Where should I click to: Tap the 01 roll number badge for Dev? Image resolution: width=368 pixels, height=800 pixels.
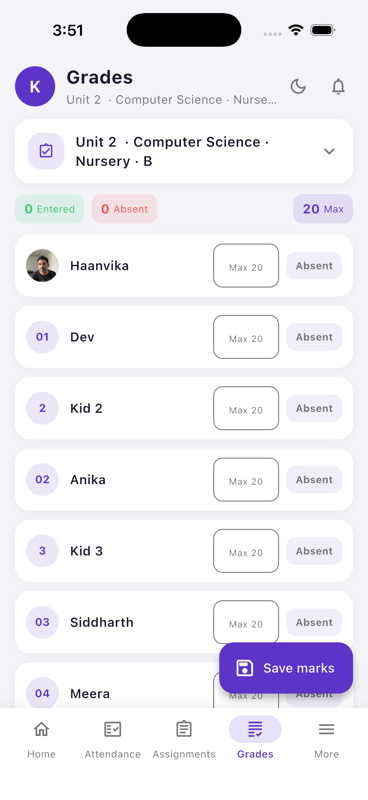pyautogui.click(x=42, y=337)
